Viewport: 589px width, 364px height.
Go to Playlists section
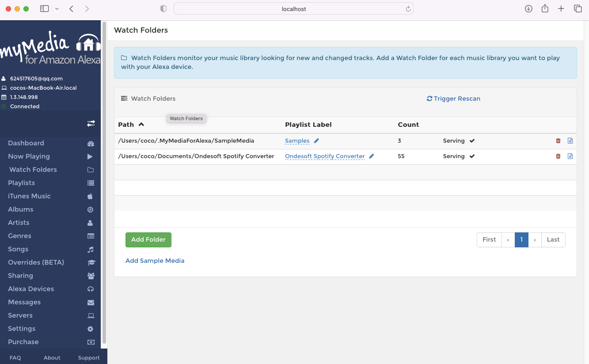pos(21,183)
